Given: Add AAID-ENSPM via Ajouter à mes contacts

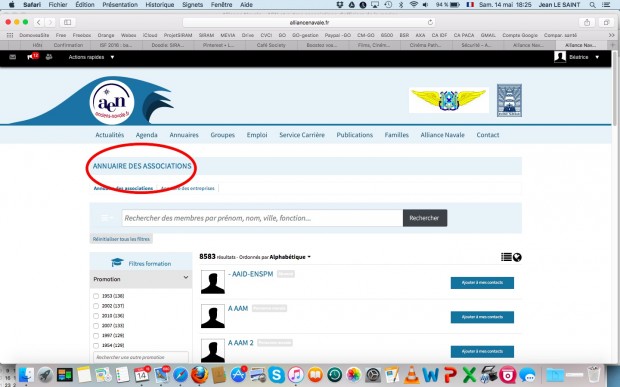Looking at the screenshot, I should 482,283.
